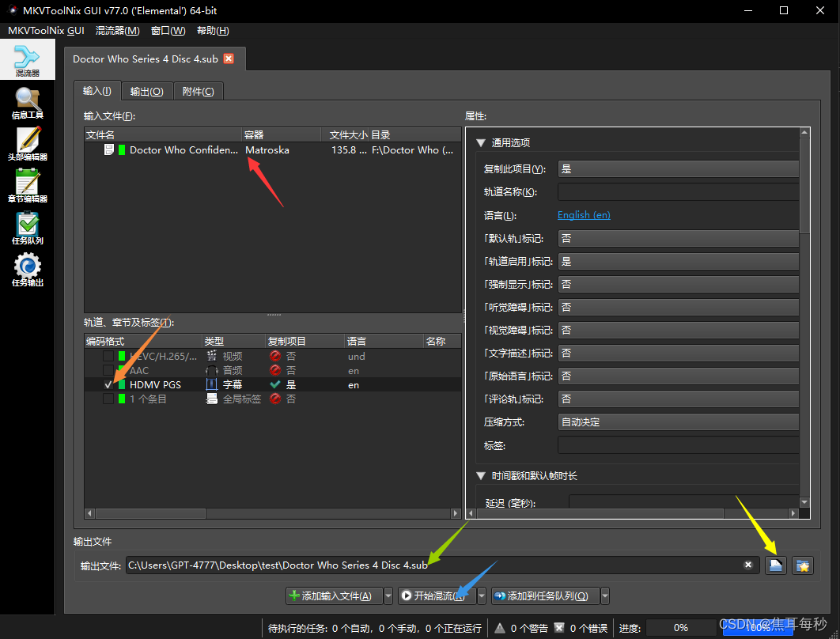Clear the output file path field
This screenshot has width=840, height=639.
click(x=748, y=565)
